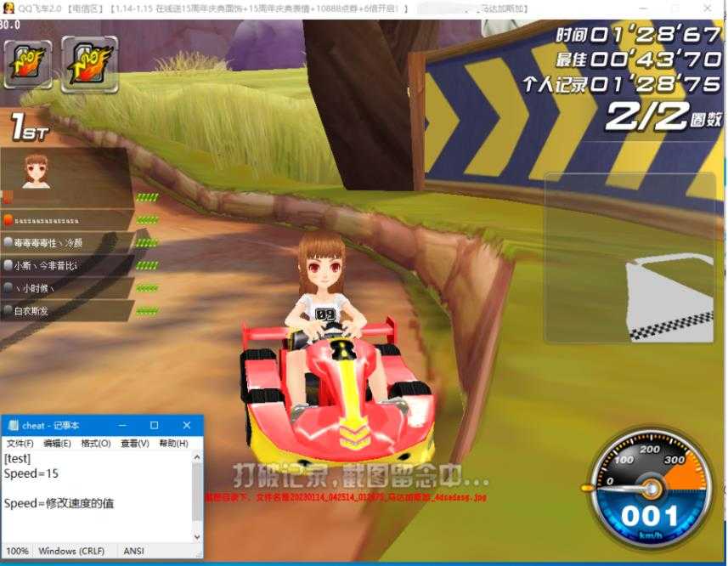Click the Notepad scrollbar up arrow

click(196, 457)
